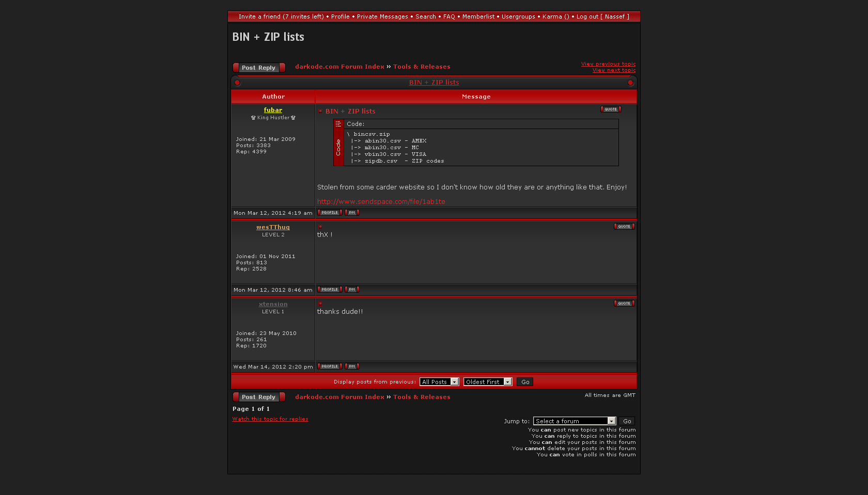Open the sendspace download link
Screen dimensions: 868x495
(381, 202)
